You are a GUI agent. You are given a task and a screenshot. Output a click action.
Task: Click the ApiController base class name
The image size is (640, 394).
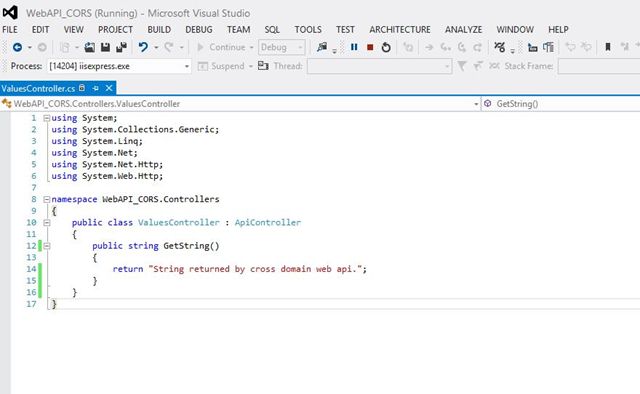pos(268,223)
